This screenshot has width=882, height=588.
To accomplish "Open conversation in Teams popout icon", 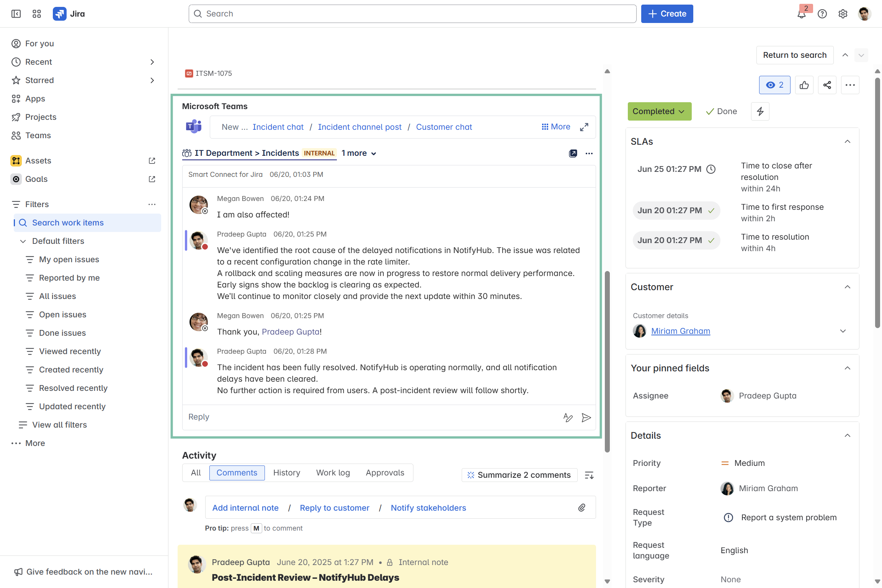I will 573,154.
